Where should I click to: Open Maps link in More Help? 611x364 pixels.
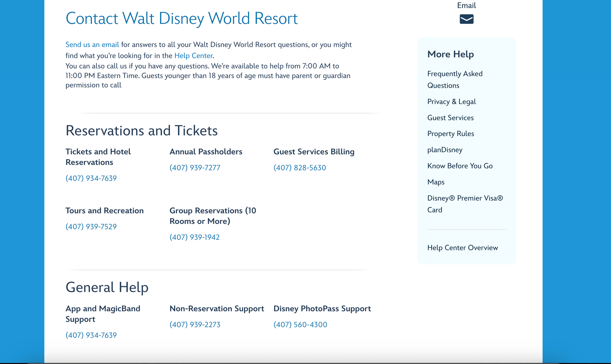pyautogui.click(x=436, y=182)
